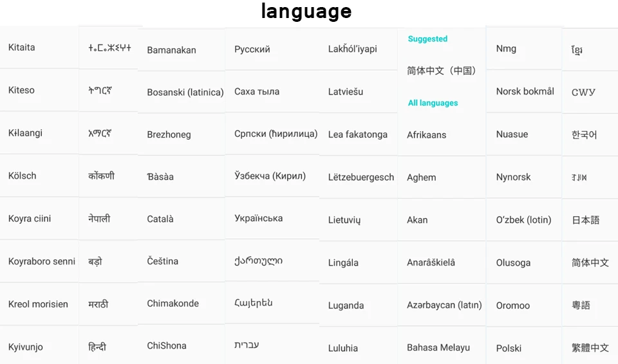Select Kreol morisien language
This screenshot has height=364, width=618.
[x=38, y=304]
